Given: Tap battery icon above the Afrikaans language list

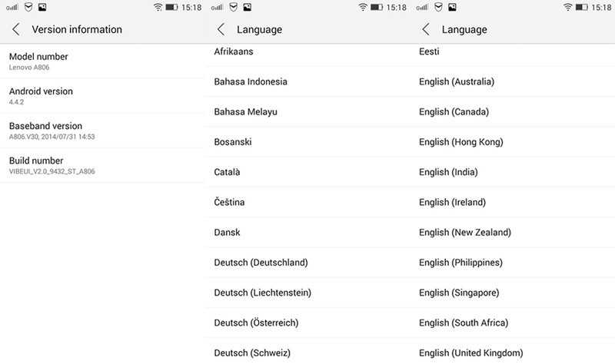Looking at the screenshot, I should 377,7.
